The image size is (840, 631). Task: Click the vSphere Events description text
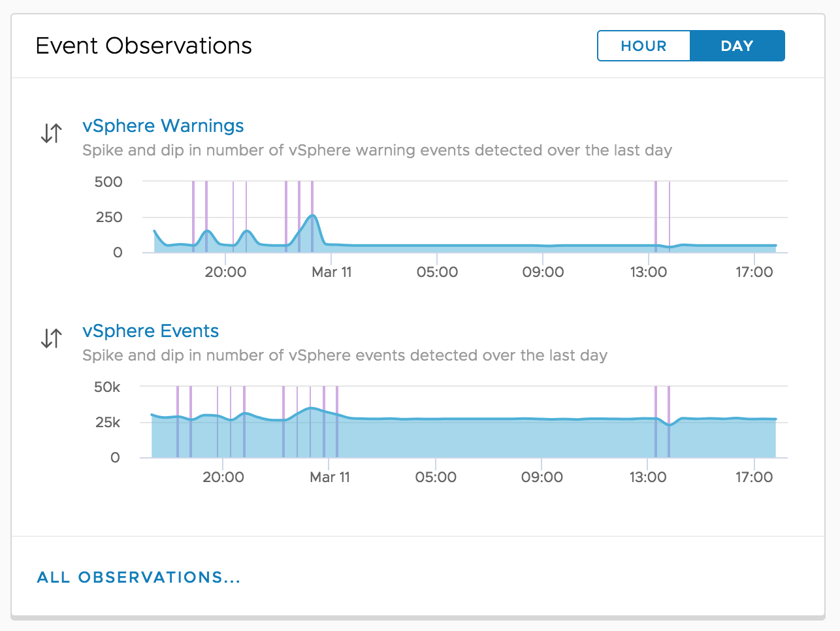coord(345,355)
